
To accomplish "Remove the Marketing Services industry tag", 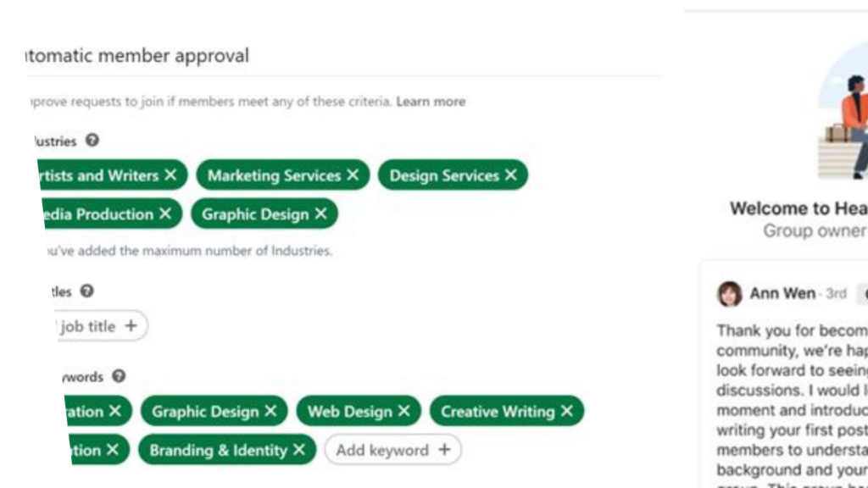I will (353, 175).
